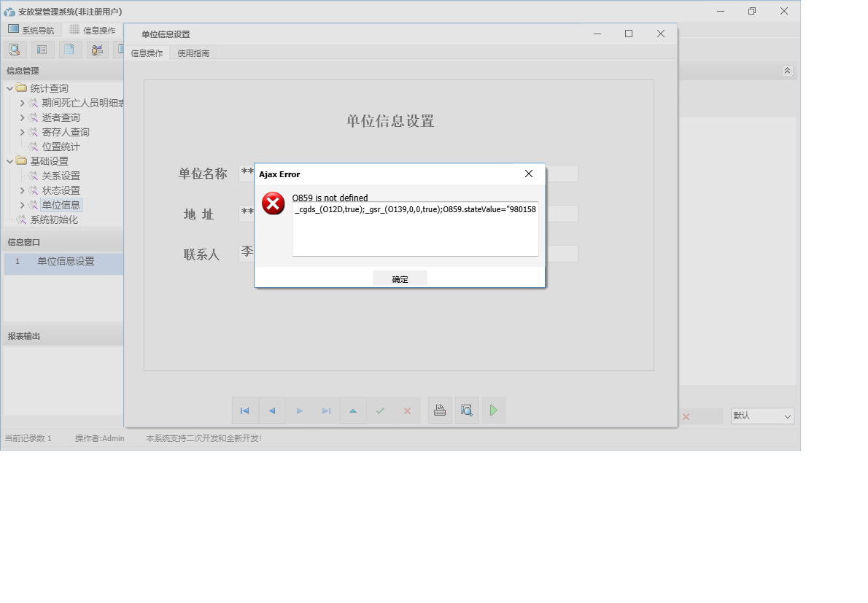Select 状态设置 in the tree

pos(61,190)
